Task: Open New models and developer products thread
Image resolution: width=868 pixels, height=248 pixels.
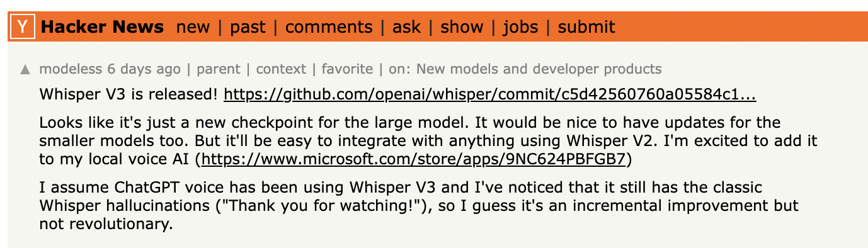Action: tap(539, 69)
